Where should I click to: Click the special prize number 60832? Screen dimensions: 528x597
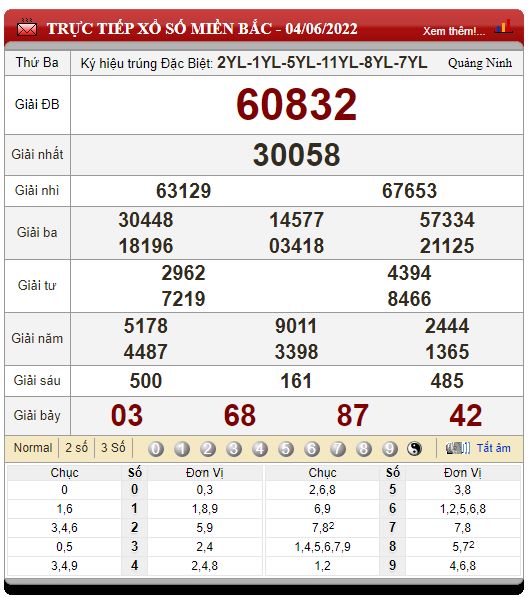[x=297, y=104]
